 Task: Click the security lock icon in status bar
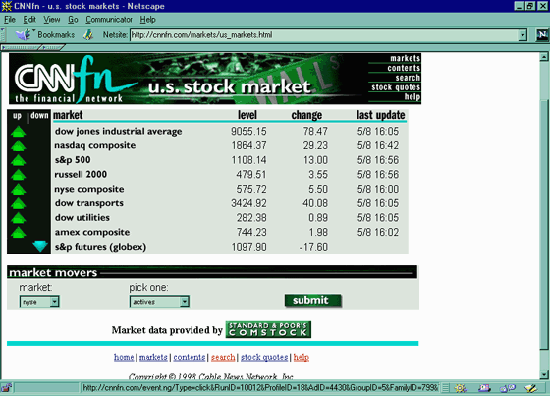tap(6, 388)
